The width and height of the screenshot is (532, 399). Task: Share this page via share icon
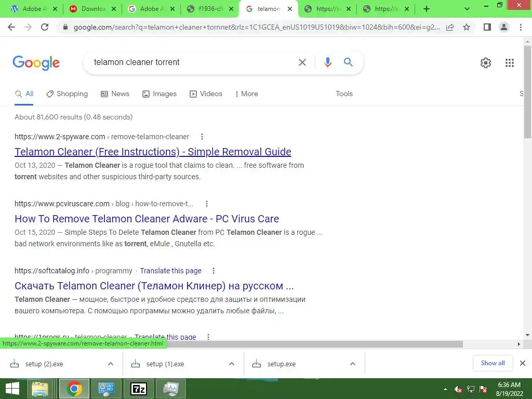pos(450,27)
